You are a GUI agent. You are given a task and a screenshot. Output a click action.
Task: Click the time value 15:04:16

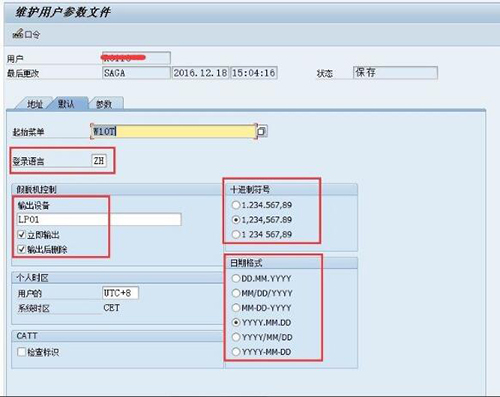[x=254, y=73]
